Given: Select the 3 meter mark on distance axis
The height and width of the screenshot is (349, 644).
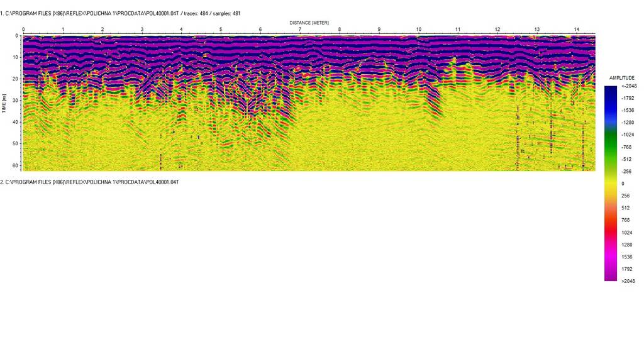Looking at the screenshot, I should point(142,30).
